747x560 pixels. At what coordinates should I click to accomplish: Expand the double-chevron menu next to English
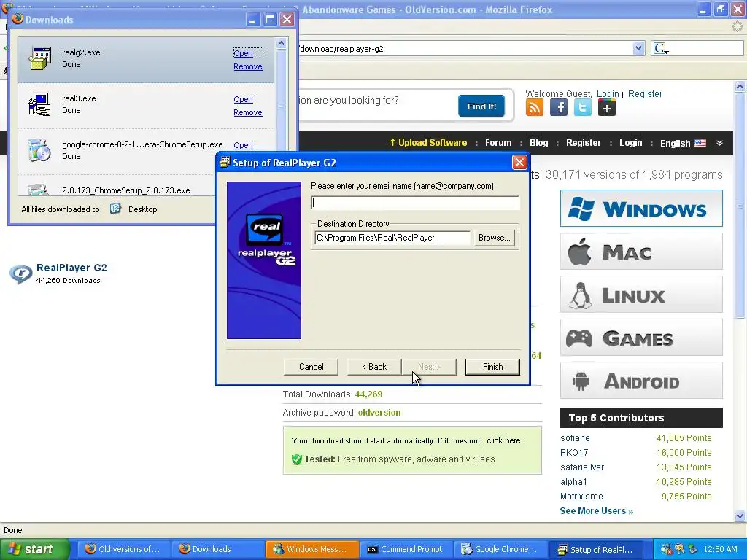click(x=719, y=143)
